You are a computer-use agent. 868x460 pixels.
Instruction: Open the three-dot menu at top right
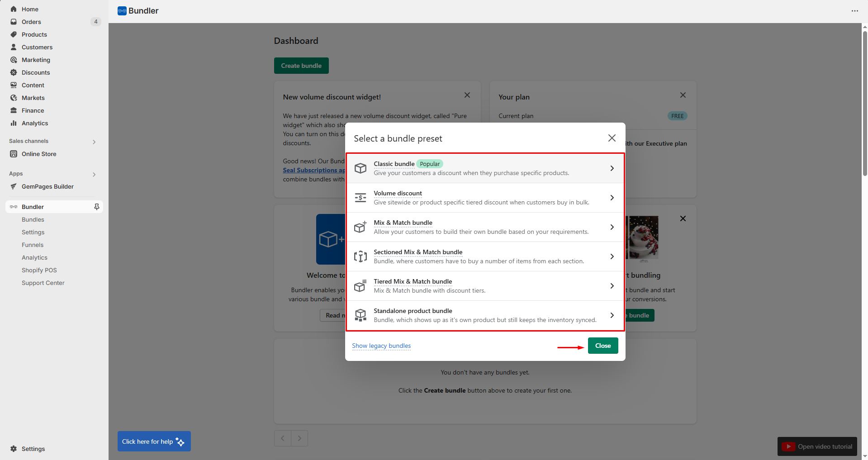click(x=854, y=11)
